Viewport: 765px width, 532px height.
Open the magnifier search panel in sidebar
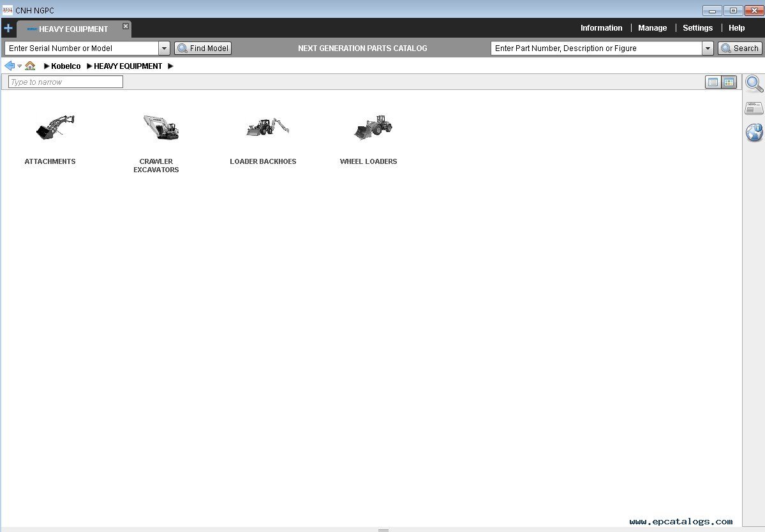(x=754, y=84)
